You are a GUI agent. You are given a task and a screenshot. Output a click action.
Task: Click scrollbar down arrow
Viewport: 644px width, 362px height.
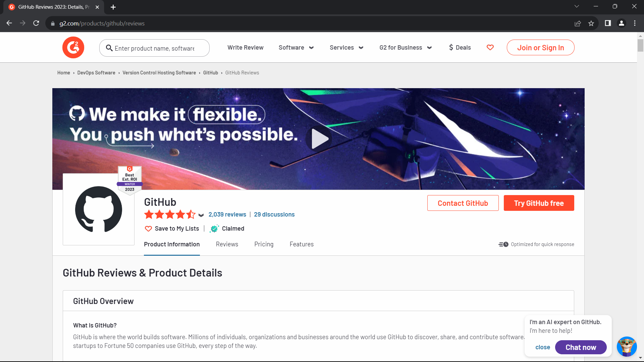pos(640,358)
